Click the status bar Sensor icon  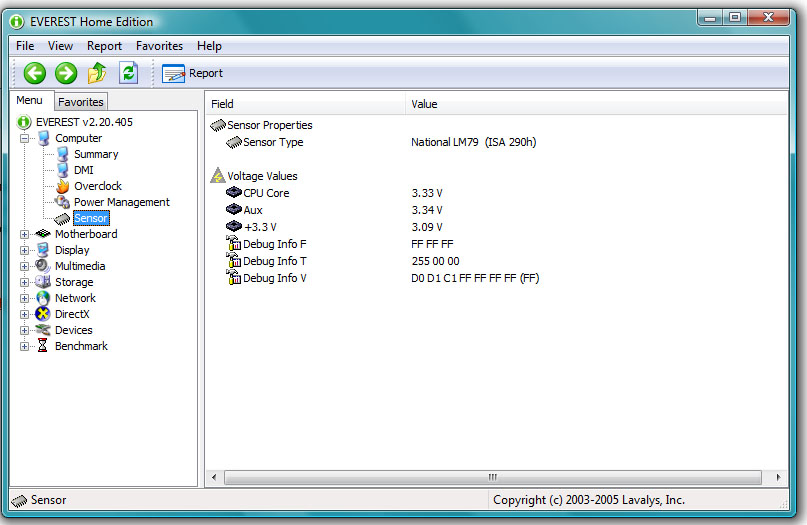tap(20, 500)
